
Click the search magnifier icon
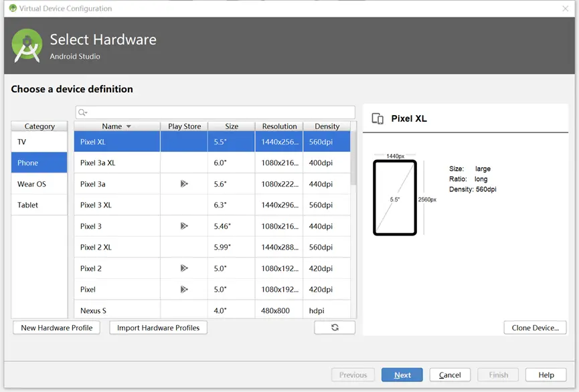(82, 112)
